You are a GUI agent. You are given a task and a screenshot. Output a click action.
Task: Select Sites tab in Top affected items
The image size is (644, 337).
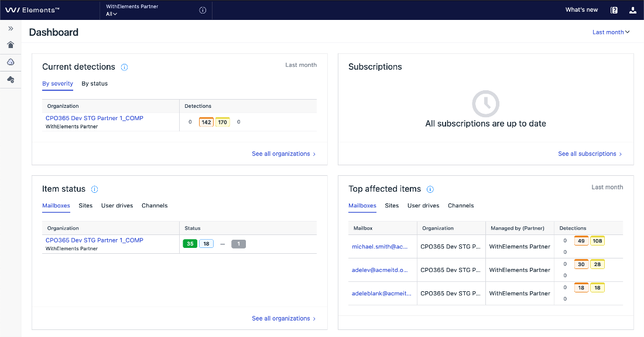coord(392,206)
